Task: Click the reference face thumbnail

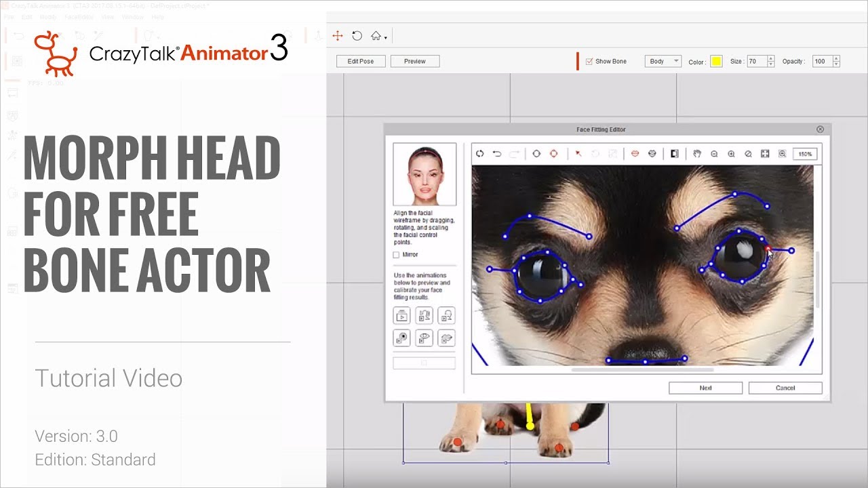Action: click(x=425, y=174)
